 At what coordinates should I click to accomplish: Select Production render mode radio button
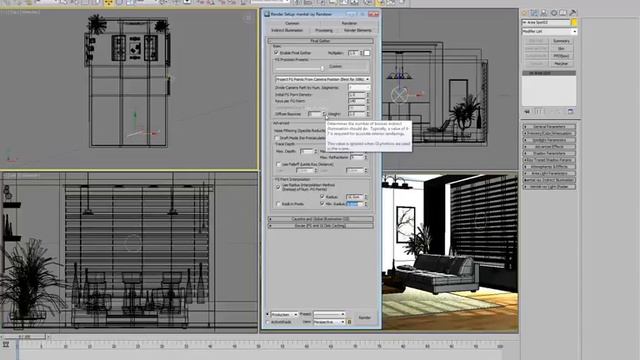(x=268, y=314)
